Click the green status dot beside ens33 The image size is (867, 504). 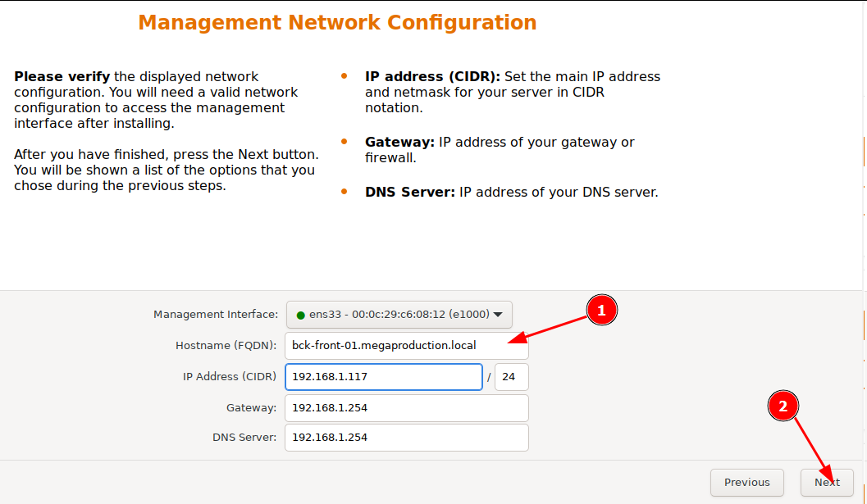[x=300, y=315]
